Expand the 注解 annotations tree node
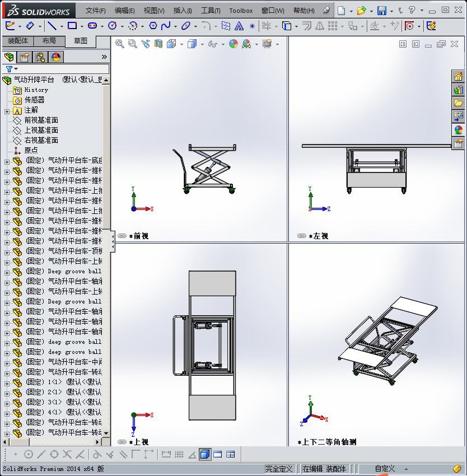 point(7,111)
